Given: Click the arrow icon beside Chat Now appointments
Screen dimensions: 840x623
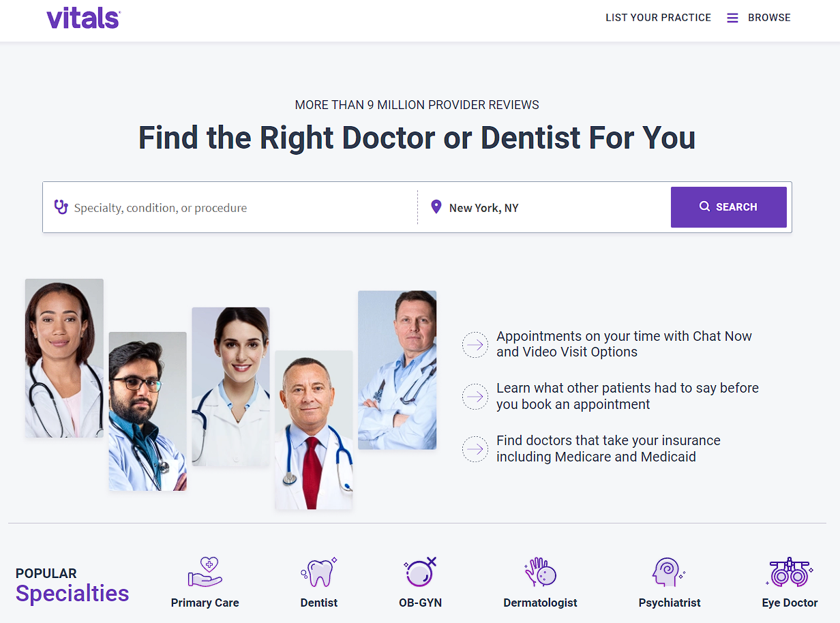Looking at the screenshot, I should 475,345.
